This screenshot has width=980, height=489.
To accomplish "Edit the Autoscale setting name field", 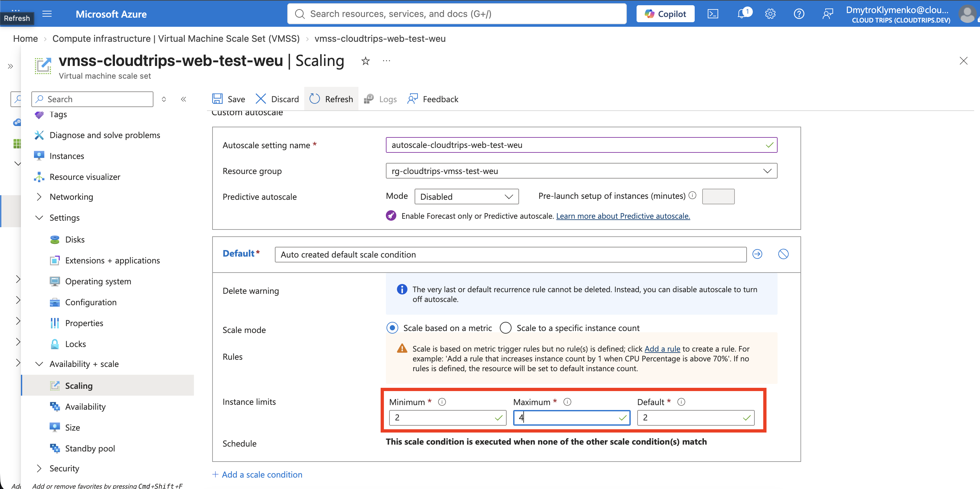I will tap(581, 145).
